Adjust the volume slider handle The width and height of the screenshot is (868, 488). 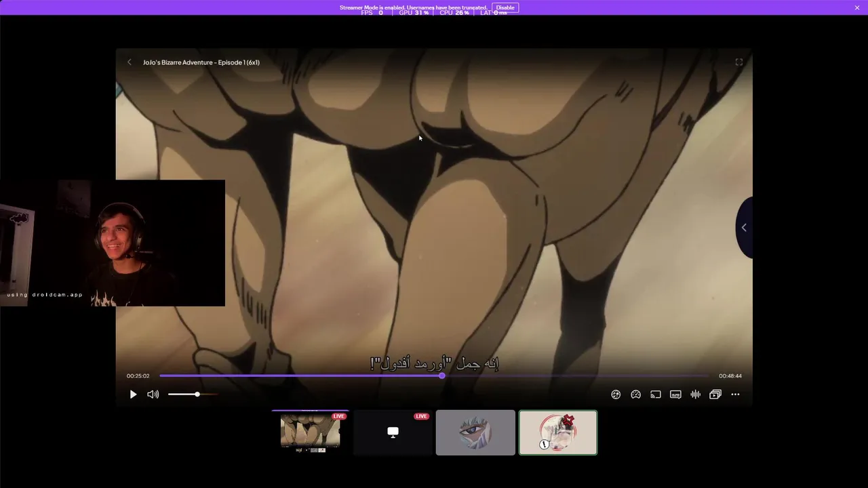[197, 394]
